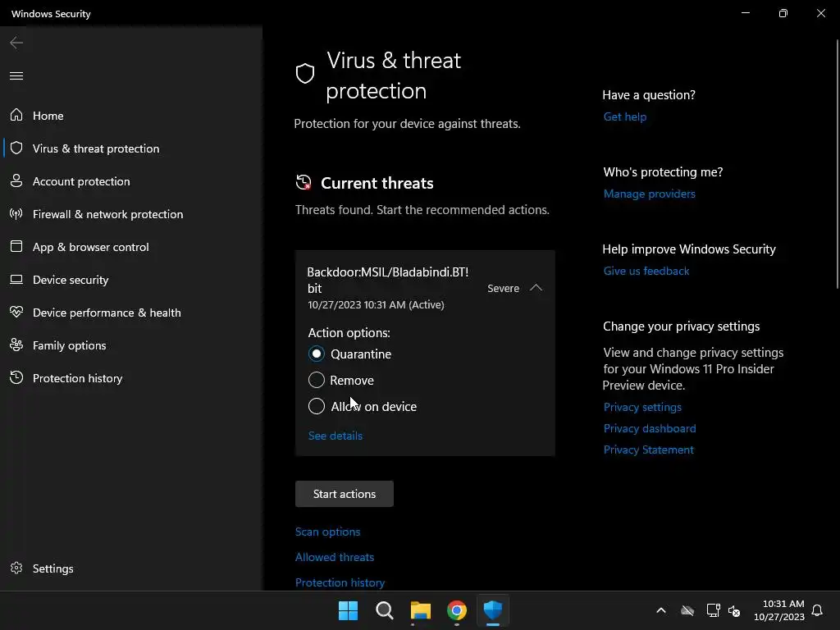Open Firewall & network protection section
This screenshot has height=630, width=840.
(x=107, y=214)
